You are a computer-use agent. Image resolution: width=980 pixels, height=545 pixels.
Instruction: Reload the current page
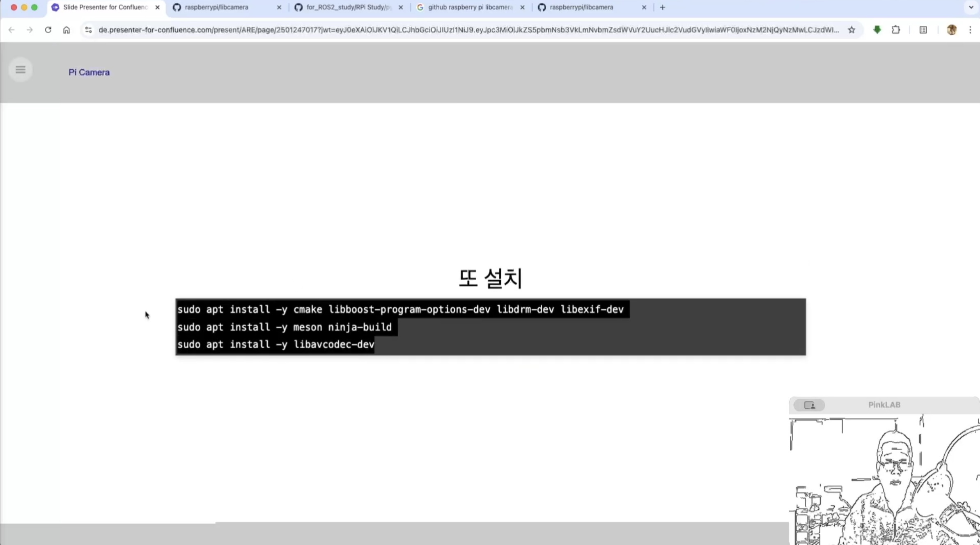pyautogui.click(x=48, y=30)
